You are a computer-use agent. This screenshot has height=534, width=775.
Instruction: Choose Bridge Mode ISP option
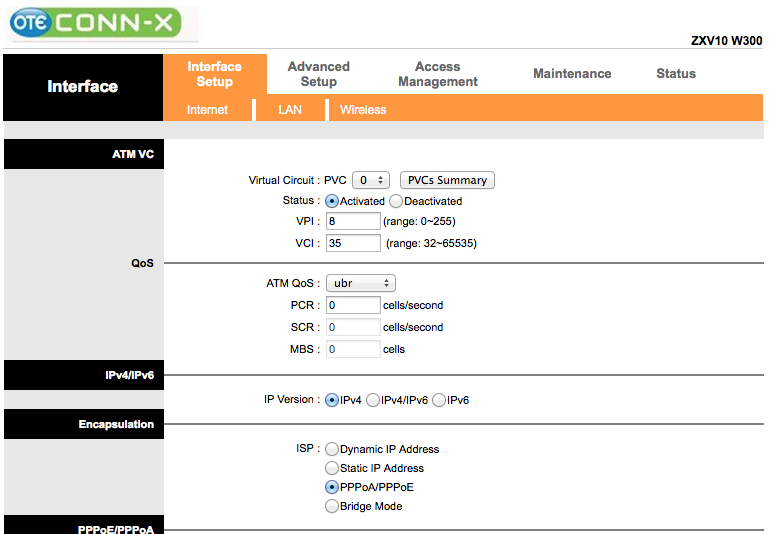pos(332,506)
